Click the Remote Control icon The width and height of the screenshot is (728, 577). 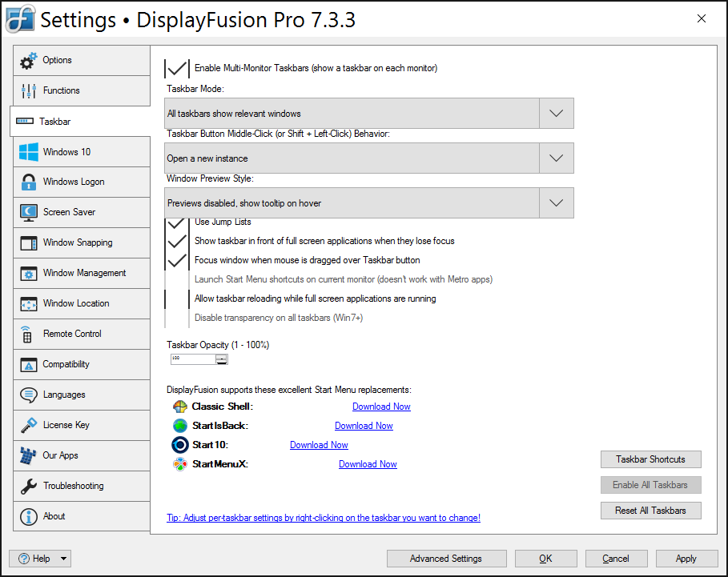pos(27,334)
